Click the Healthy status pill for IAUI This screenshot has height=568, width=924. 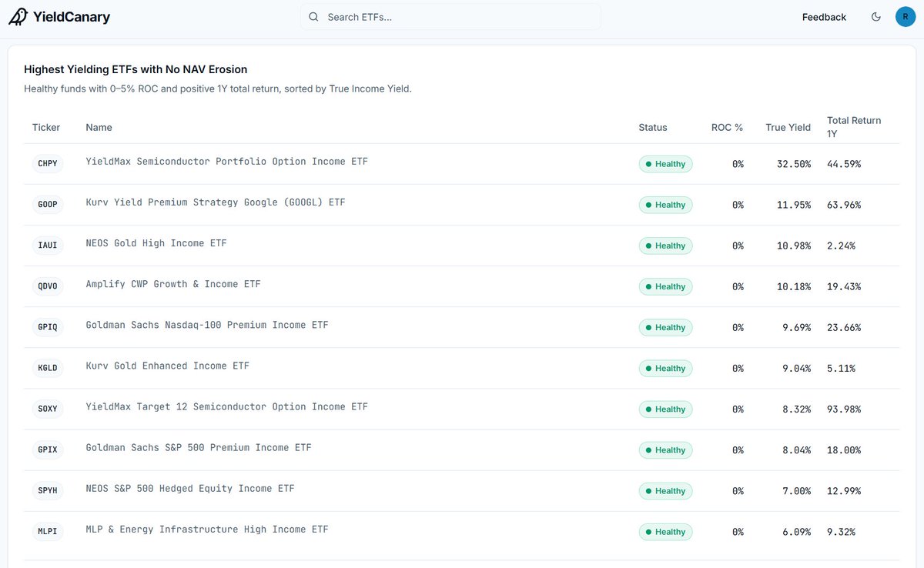tap(665, 246)
